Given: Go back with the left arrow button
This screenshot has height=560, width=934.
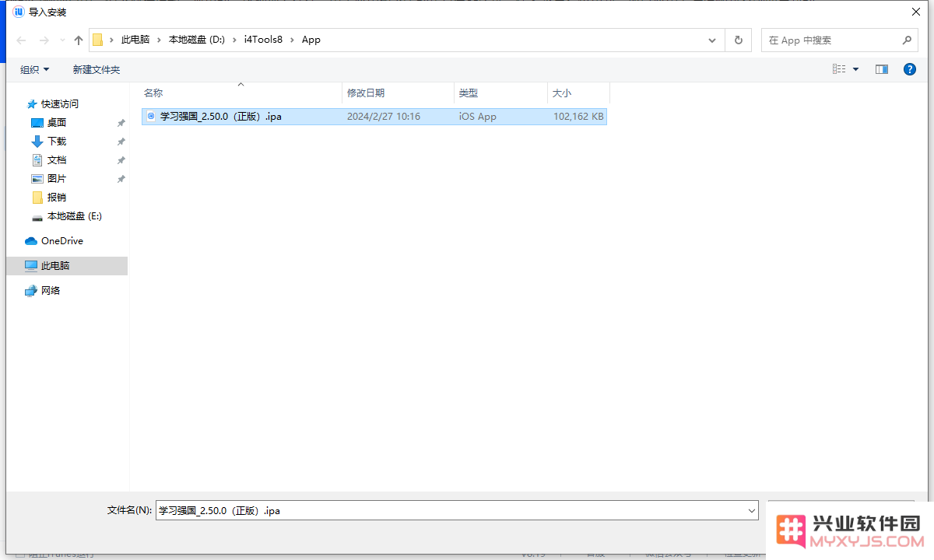Looking at the screenshot, I should point(21,40).
